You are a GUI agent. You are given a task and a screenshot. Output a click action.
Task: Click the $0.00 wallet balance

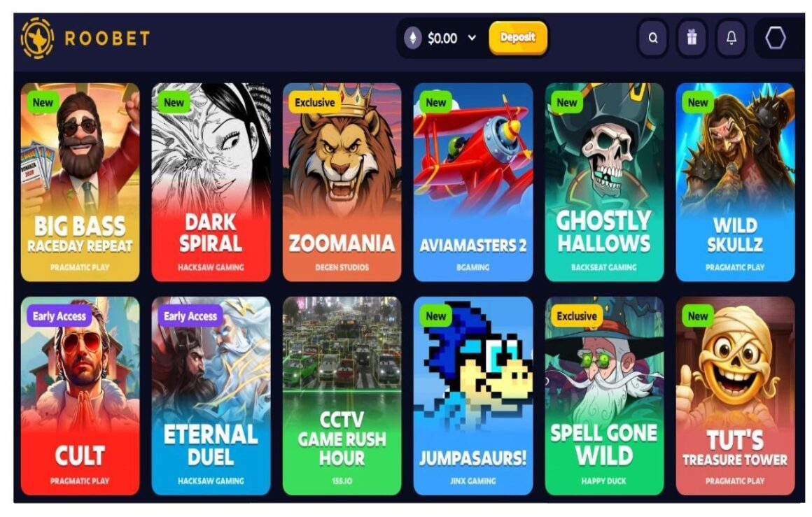click(x=442, y=38)
